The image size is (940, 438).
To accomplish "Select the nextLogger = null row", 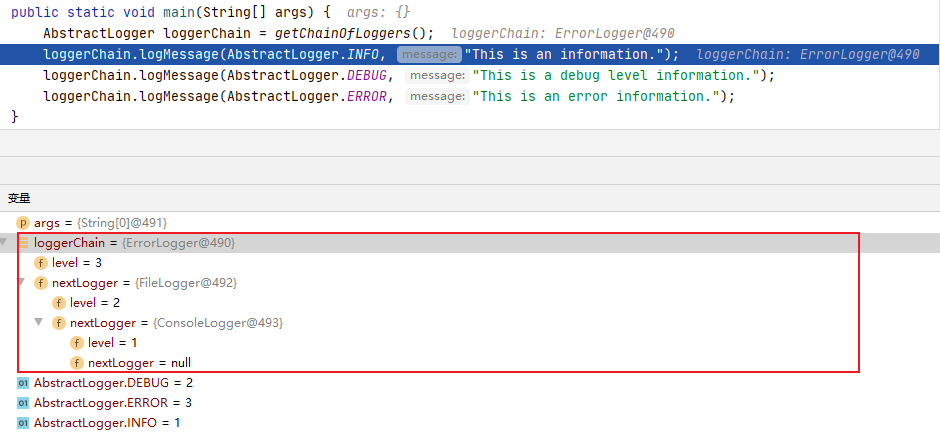I will 139,363.
